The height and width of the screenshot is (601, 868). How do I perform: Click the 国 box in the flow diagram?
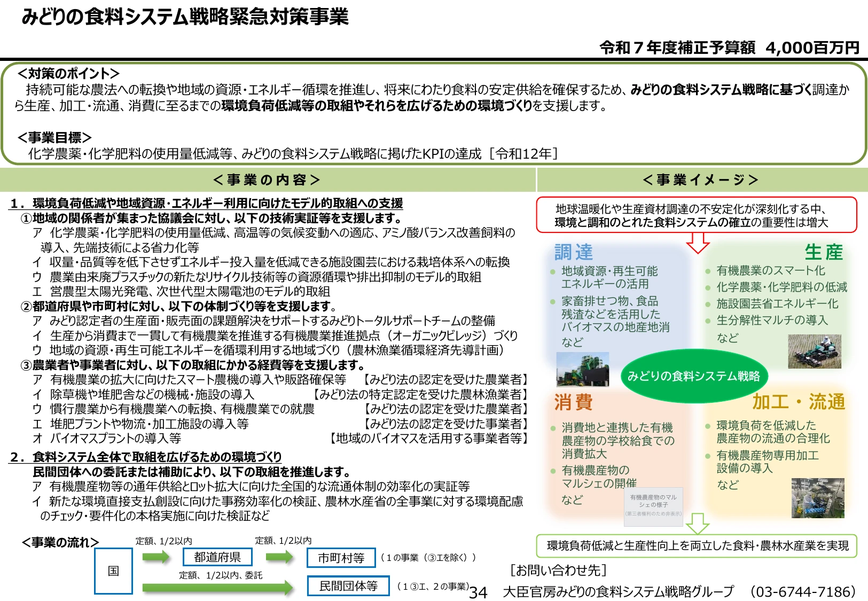coord(113,571)
